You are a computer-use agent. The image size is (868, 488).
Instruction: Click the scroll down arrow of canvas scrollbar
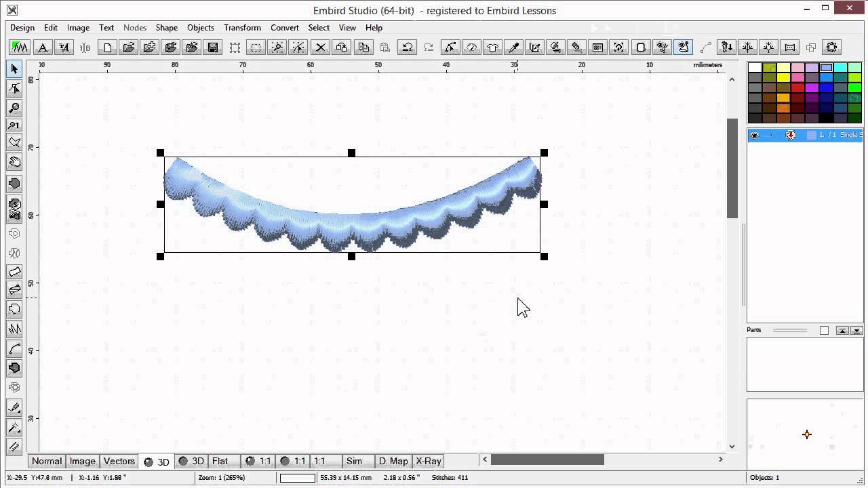pyautogui.click(x=732, y=446)
